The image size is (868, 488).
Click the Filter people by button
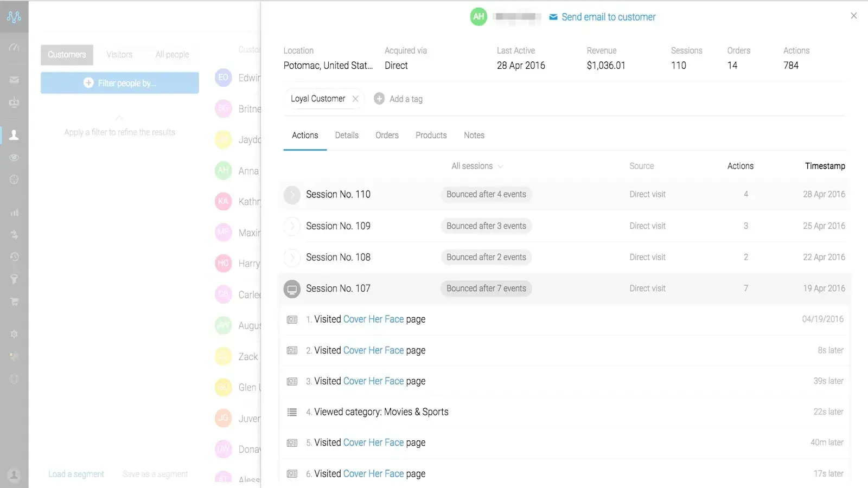[120, 83]
